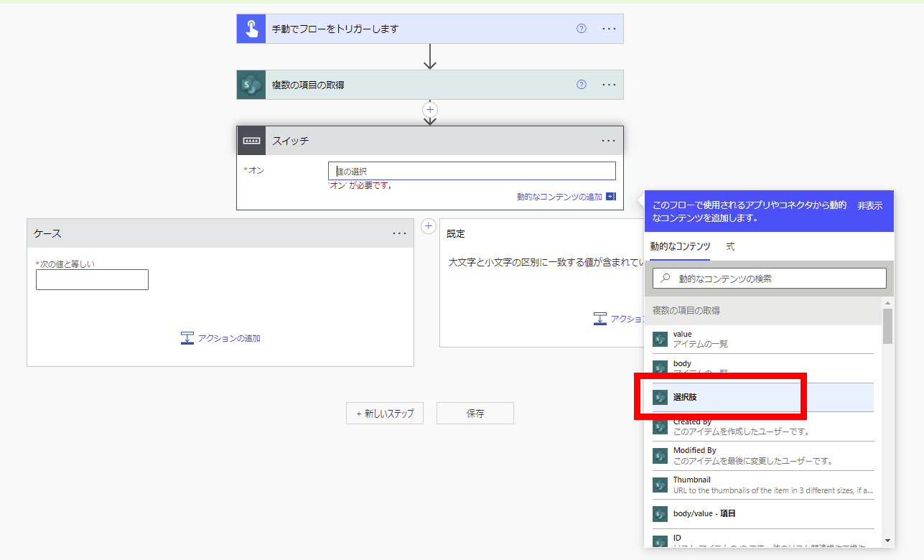Viewport: 924px width, 560px height.
Task: Click the hand icon on the manual trigger step
Action: tap(250, 28)
